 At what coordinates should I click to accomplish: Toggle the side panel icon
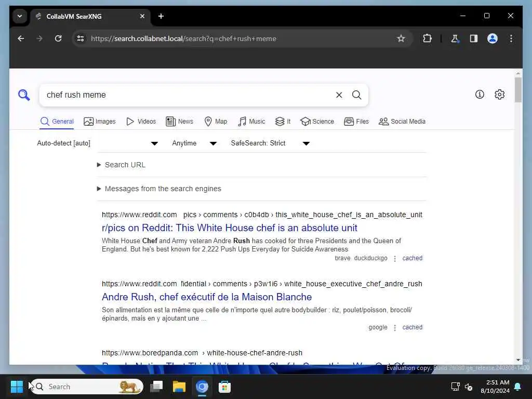click(474, 38)
